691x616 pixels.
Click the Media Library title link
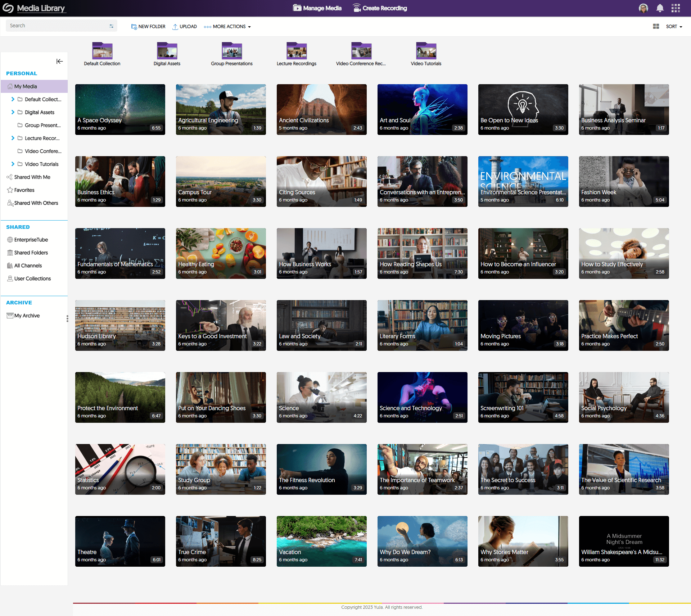click(41, 8)
